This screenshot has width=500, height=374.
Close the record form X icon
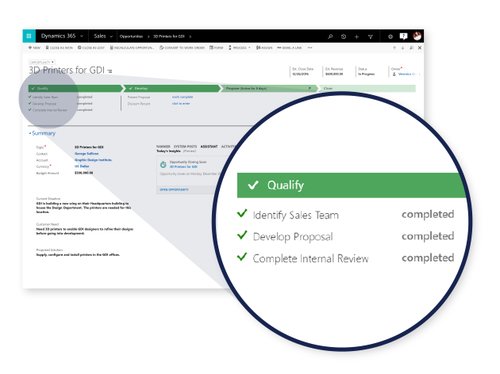pos(420,48)
